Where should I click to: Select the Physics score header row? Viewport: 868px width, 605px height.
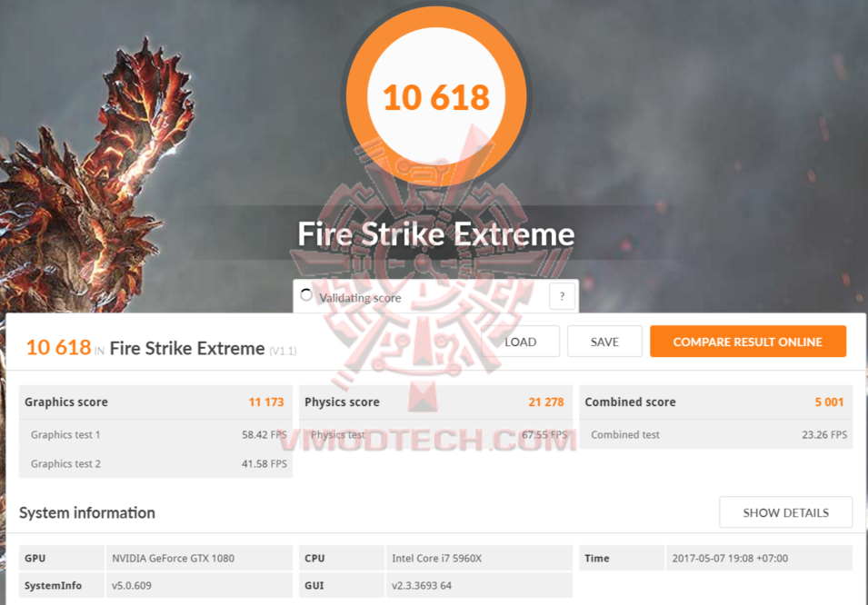(435, 402)
